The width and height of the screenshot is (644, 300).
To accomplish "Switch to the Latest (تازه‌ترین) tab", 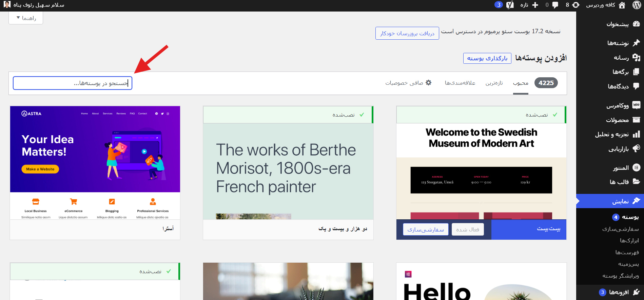I will (494, 83).
